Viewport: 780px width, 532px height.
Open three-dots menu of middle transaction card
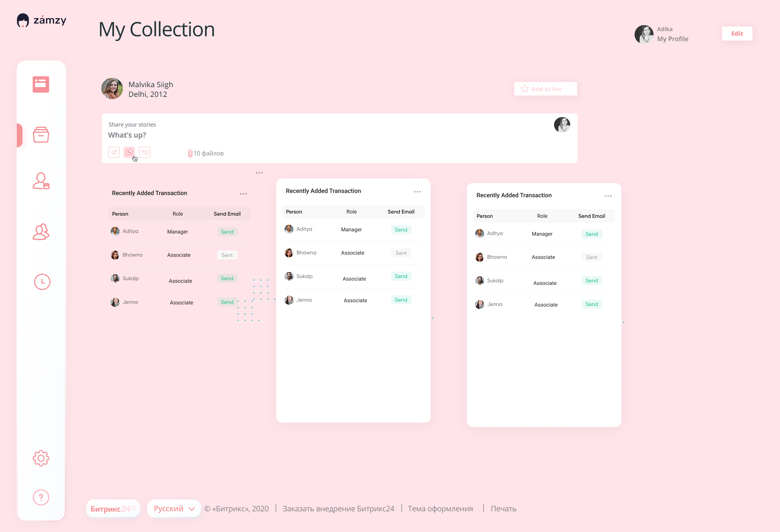(x=417, y=192)
